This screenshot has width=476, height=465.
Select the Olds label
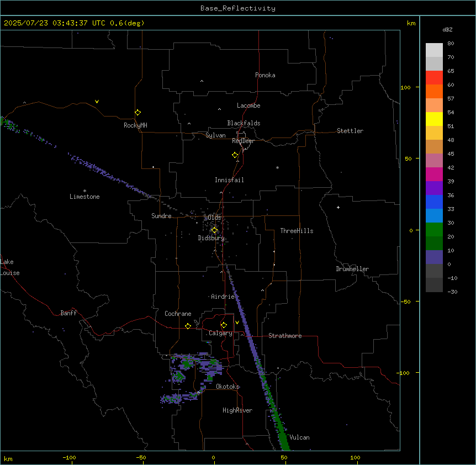point(214,218)
